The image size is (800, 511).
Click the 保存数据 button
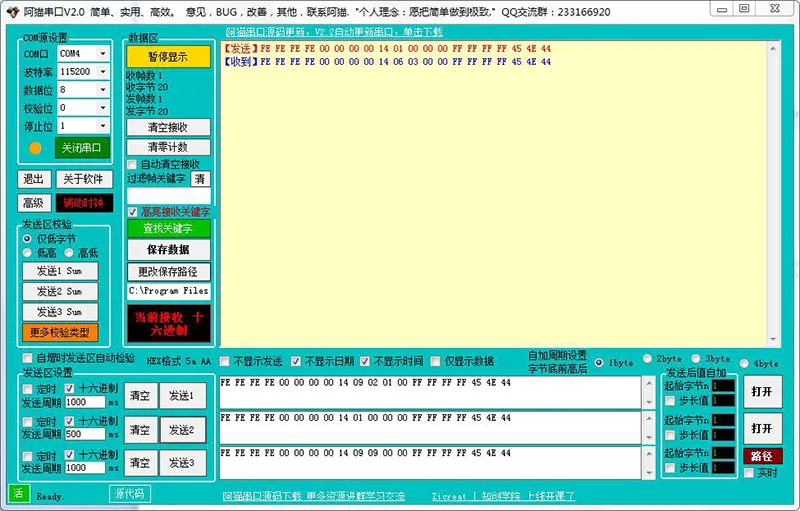coord(168,249)
